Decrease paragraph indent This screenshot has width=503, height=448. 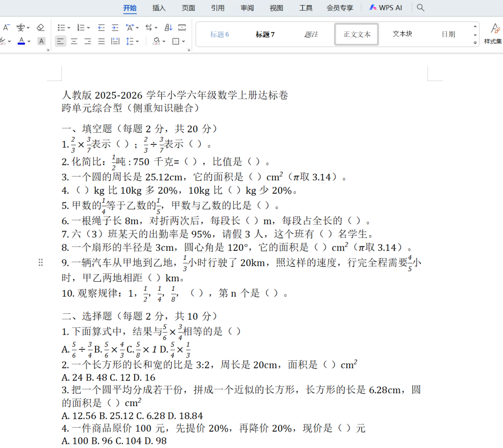coord(102,27)
